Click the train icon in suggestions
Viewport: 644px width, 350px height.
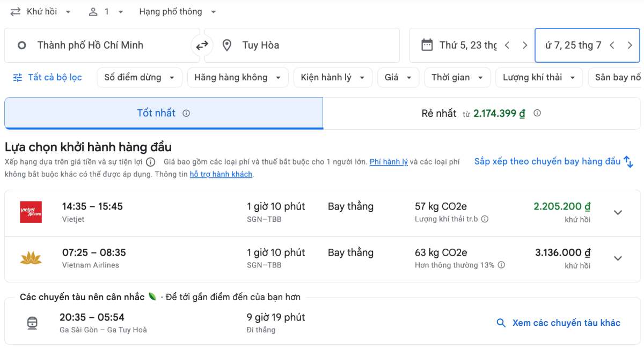(33, 323)
